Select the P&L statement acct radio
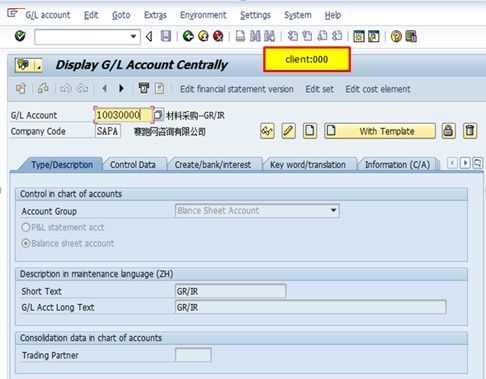 tap(26, 227)
